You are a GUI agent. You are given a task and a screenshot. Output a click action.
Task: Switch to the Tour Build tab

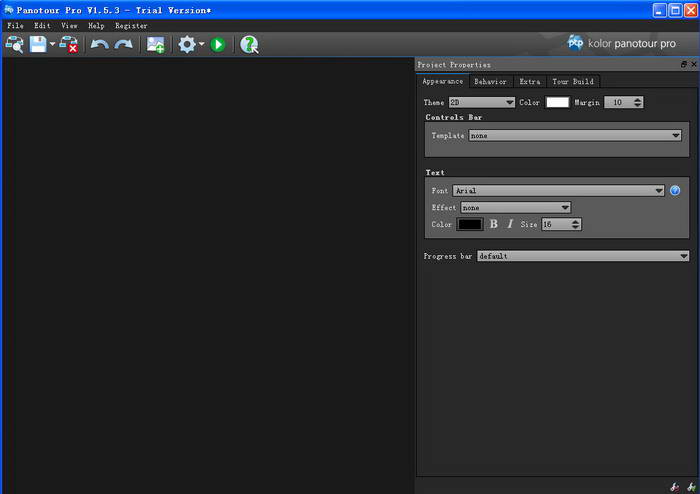[x=573, y=82]
